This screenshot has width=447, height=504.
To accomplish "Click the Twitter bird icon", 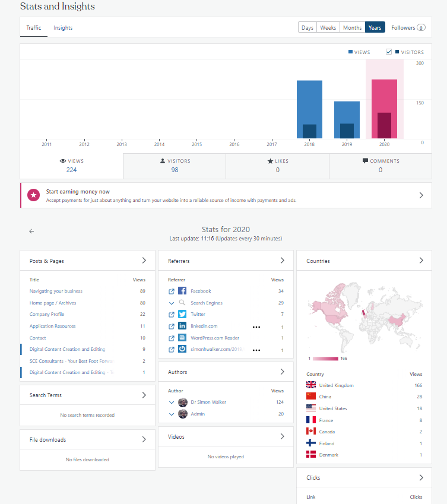I will (x=182, y=314).
